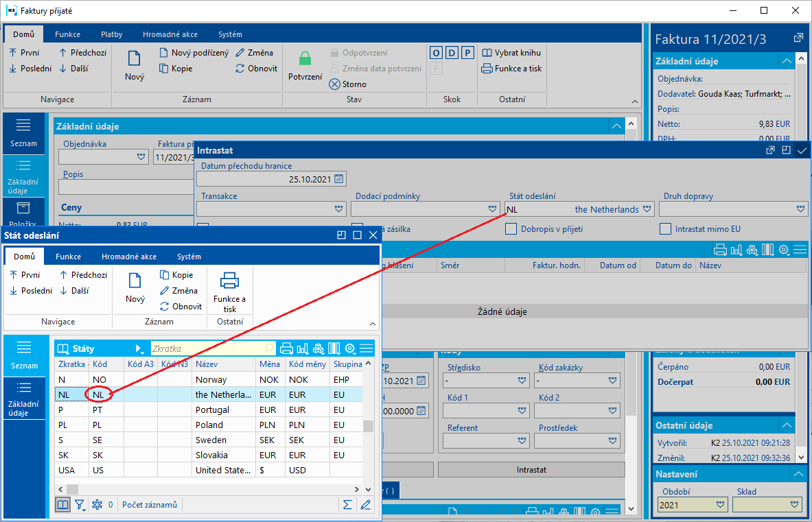Open Funkce tab in Stát odeslání window
This screenshot has width=812, height=522.
69,257
